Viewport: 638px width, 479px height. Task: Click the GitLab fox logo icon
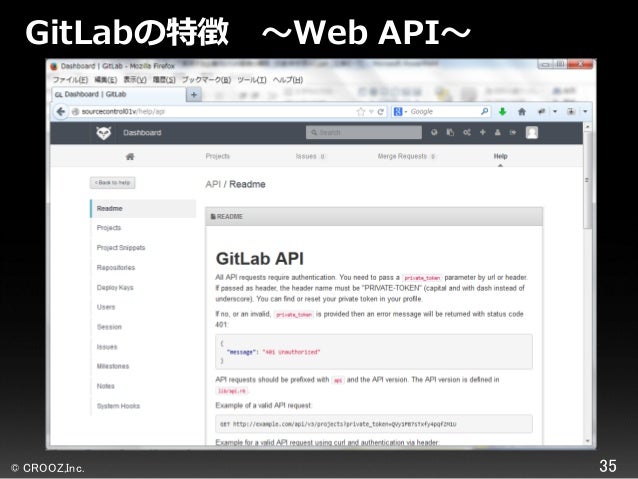pyautogui.click(x=103, y=133)
